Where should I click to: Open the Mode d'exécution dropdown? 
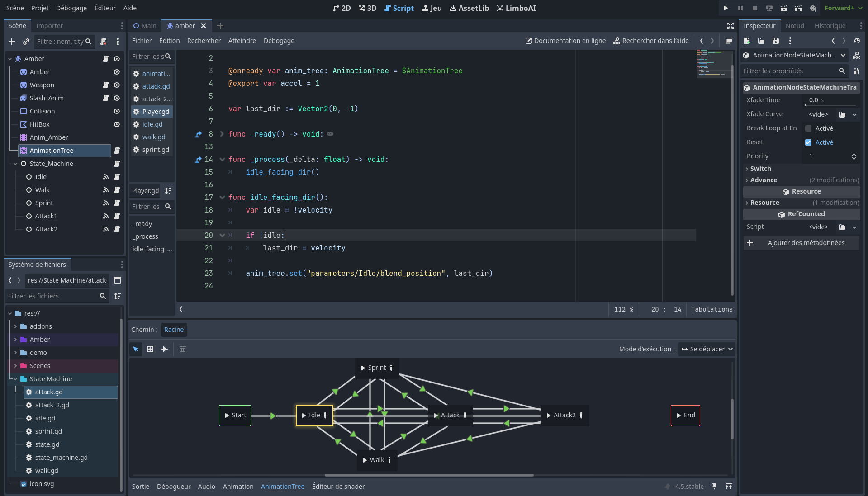click(707, 349)
